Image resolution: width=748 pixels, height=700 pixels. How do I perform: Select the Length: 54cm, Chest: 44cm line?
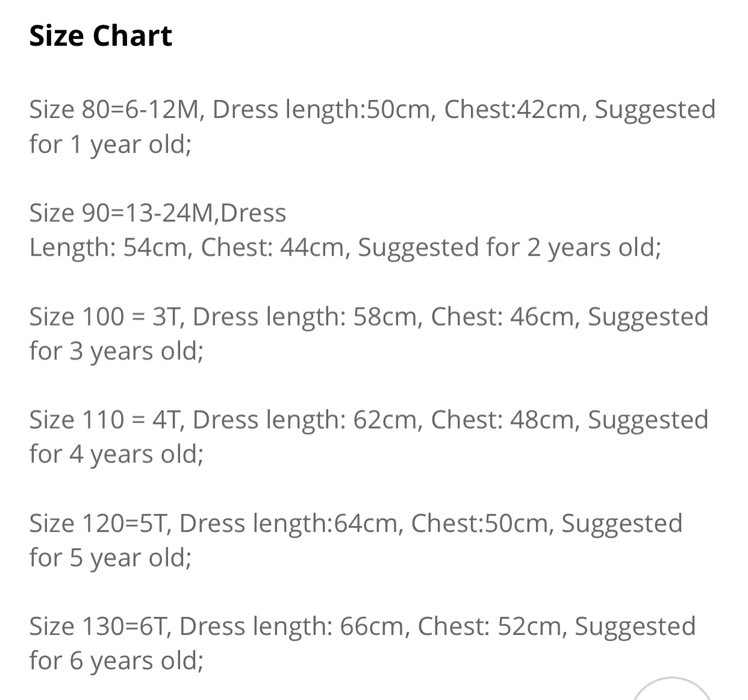(x=345, y=248)
